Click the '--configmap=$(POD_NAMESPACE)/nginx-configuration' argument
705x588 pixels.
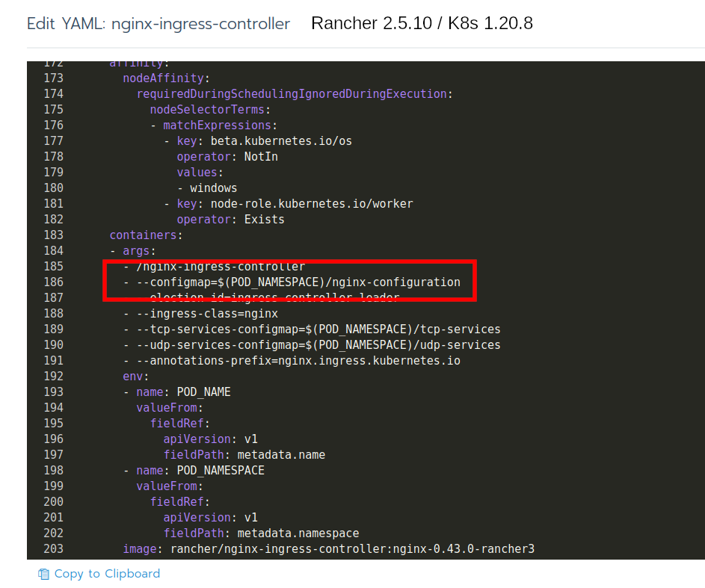[298, 282]
